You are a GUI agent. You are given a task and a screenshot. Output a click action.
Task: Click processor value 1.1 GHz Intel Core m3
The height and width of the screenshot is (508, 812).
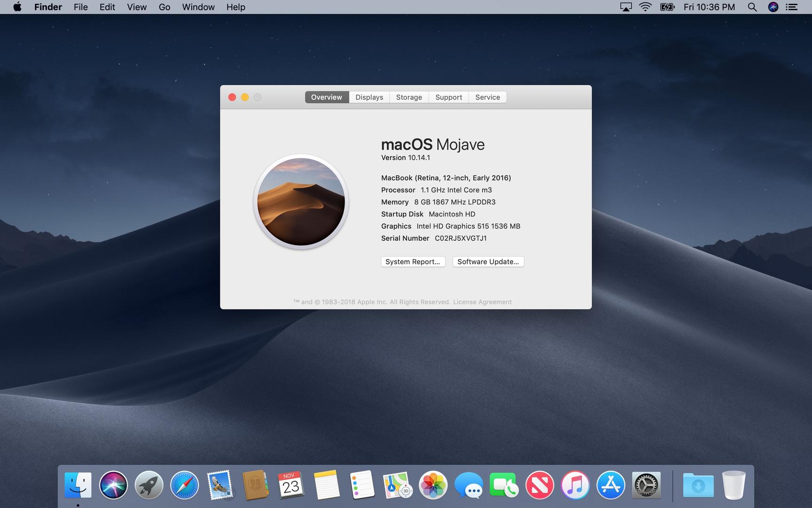(456, 190)
